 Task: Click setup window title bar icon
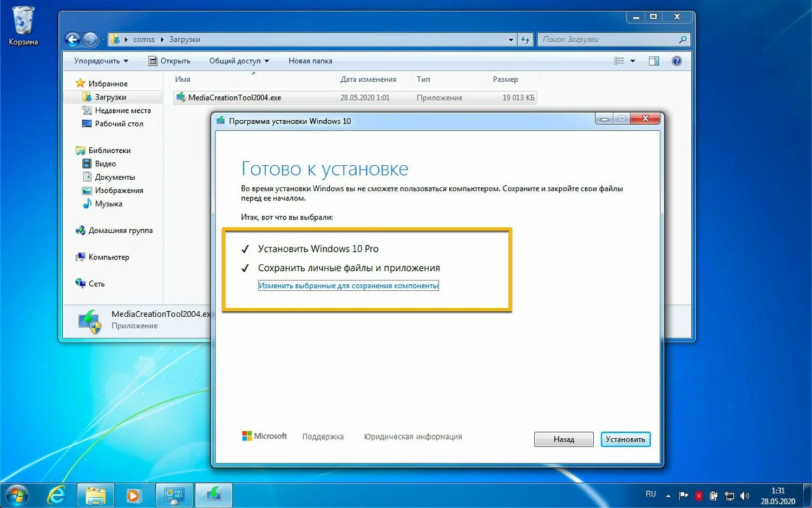pyautogui.click(x=220, y=121)
